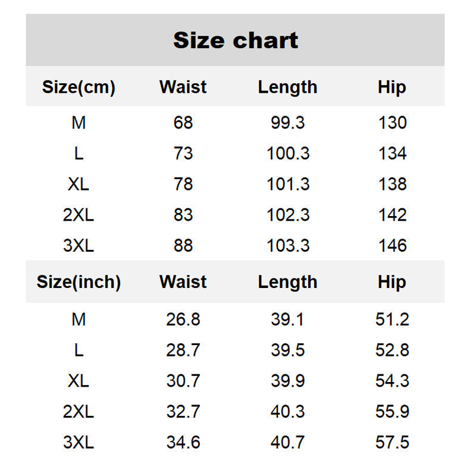Click the 3XL length value 103.3
Viewport: 476px width, 476px height.
point(288,245)
